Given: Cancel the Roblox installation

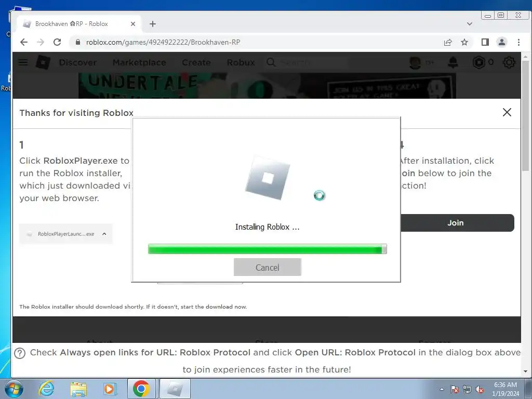Looking at the screenshot, I should click(x=268, y=268).
